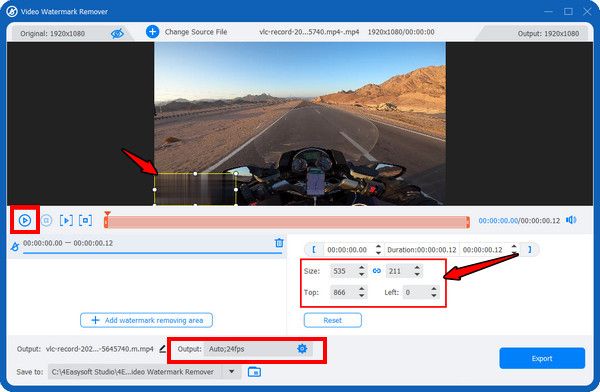Click the play segment bracket icon
The height and width of the screenshot is (392, 600).
click(66, 220)
